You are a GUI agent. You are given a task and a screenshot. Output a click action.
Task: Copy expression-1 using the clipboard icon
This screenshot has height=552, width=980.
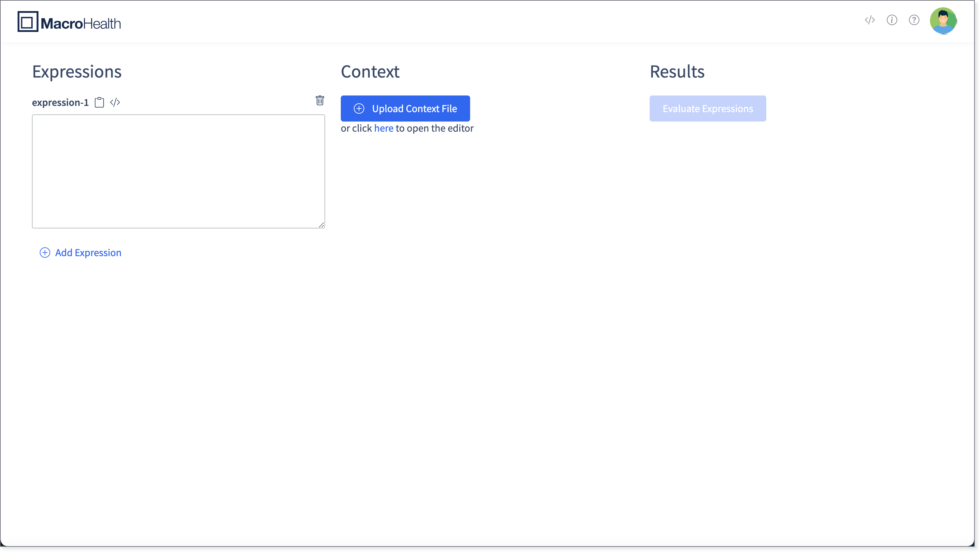point(99,102)
